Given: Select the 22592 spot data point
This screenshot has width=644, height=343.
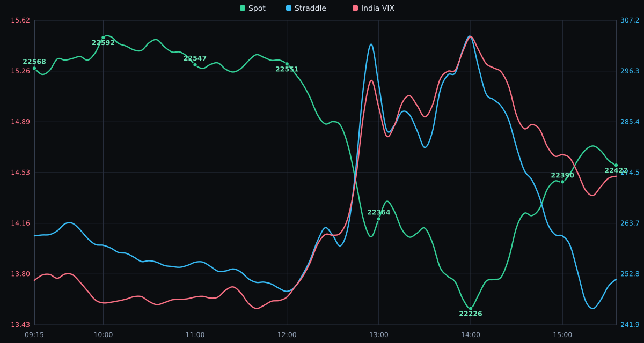Looking at the screenshot, I should (x=104, y=38).
